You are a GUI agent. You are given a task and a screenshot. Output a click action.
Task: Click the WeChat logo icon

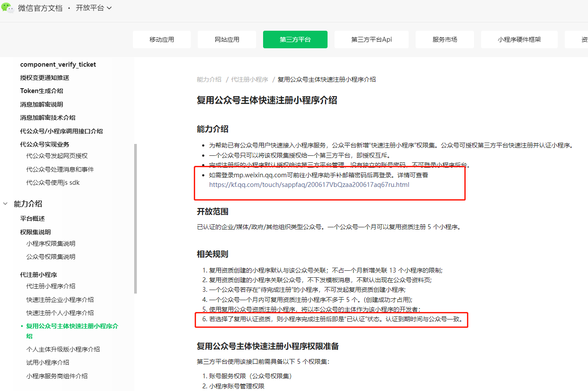[8, 8]
